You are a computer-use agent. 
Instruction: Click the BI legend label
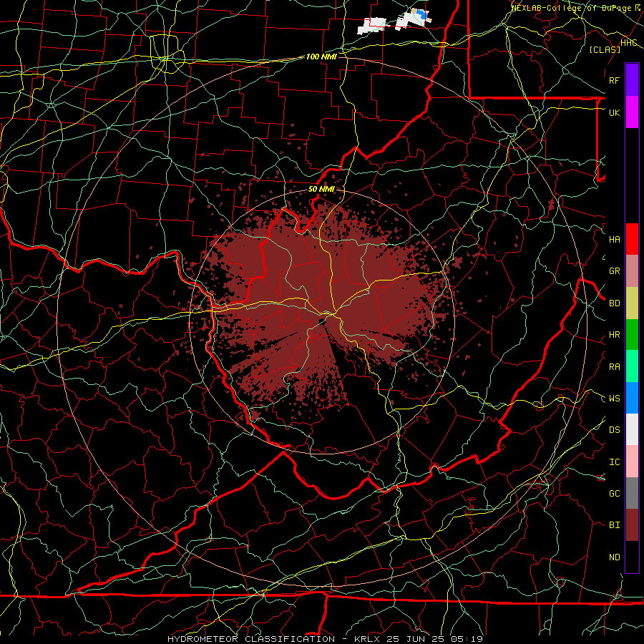[614, 525]
